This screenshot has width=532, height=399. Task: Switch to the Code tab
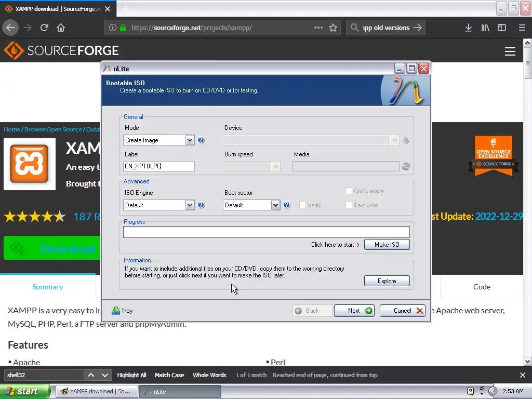click(482, 287)
